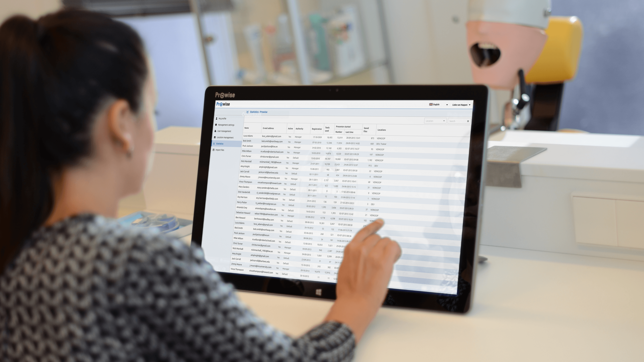Click the close search filter icon
The width and height of the screenshot is (644, 362).
tap(468, 121)
